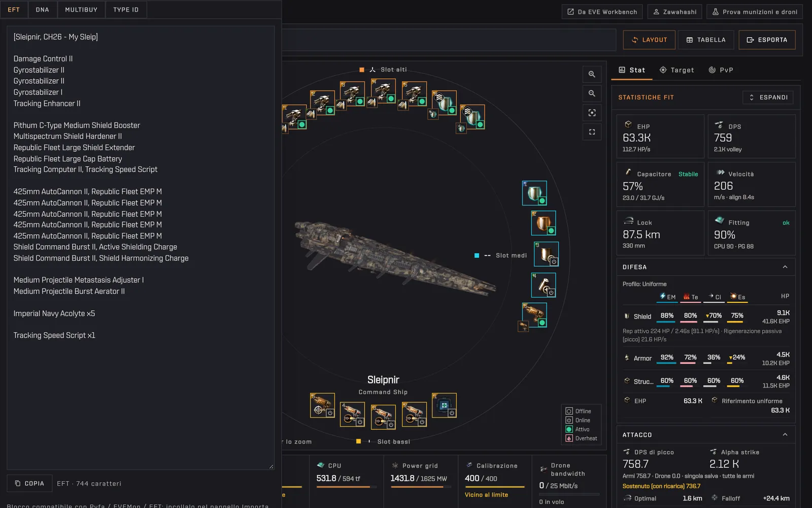The height and width of the screenshot is (508, 812).
Task: Select the Tracking Computer mid slot module
Action: click(534, 315)
